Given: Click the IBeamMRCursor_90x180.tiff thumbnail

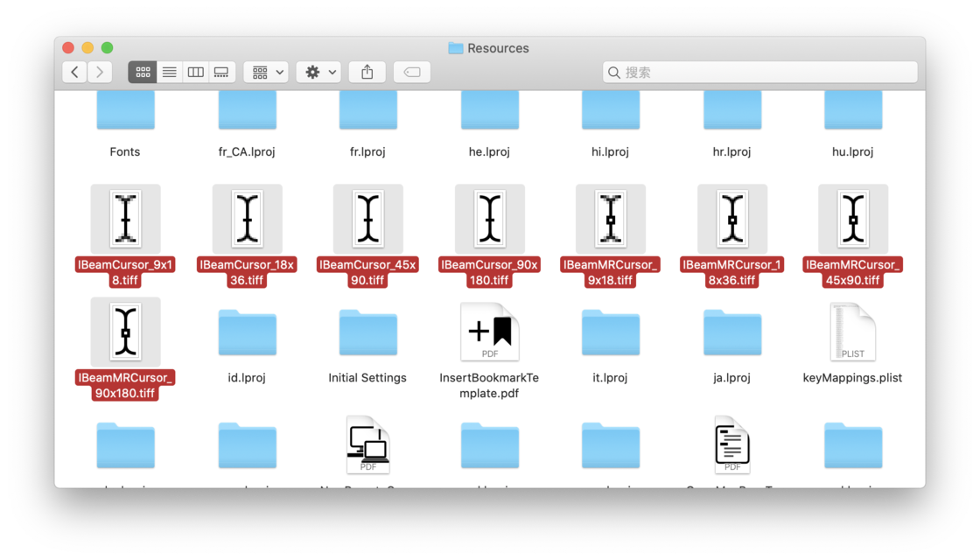Looking at the screenshot, I should tap(126, 332).
